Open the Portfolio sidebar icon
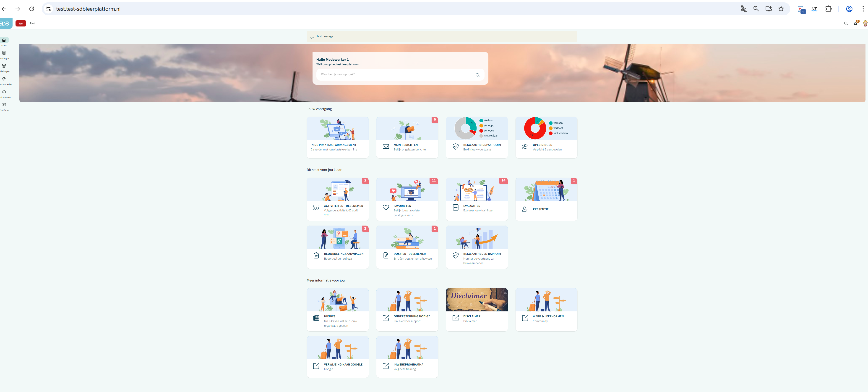Screen dimensions: 868x392 tap(4, 105)
